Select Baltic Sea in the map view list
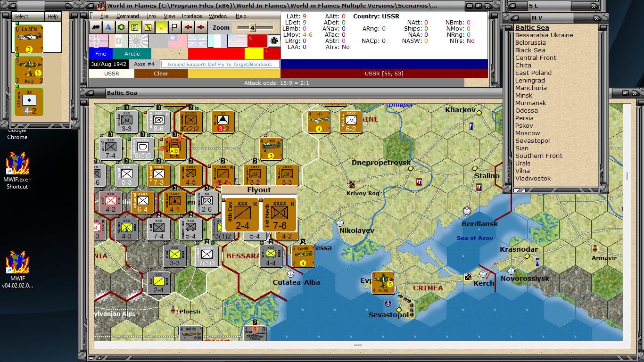 532,28
